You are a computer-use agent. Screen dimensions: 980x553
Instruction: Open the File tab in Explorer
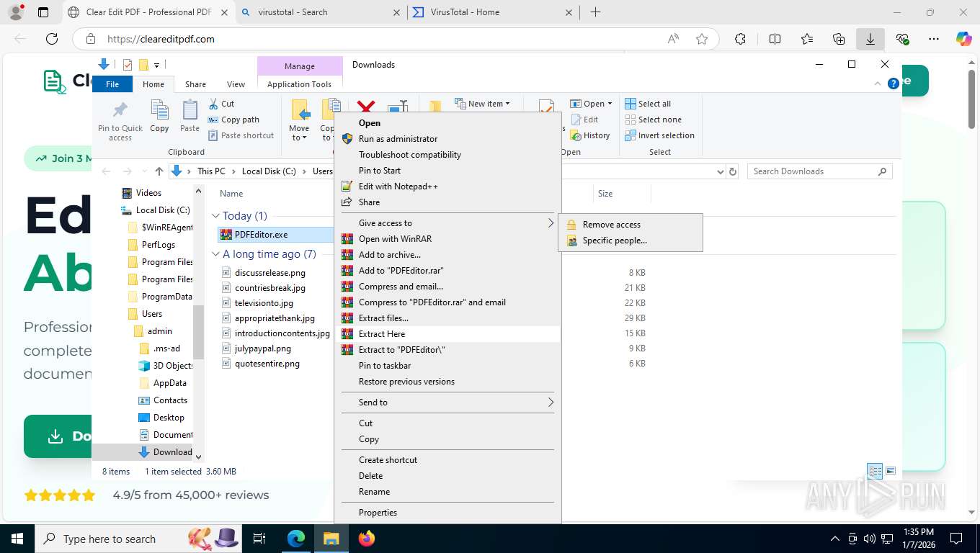[112, 84]
